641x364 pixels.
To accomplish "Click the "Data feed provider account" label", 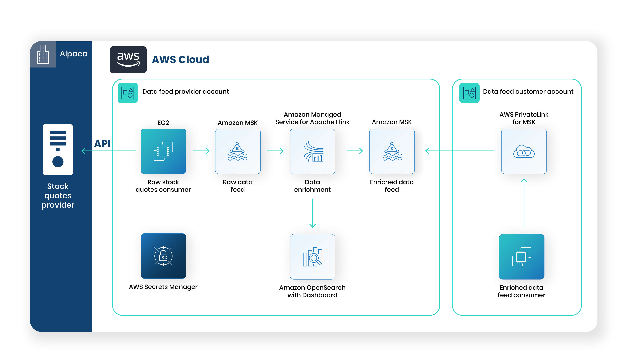I will (x=186, y=92).
